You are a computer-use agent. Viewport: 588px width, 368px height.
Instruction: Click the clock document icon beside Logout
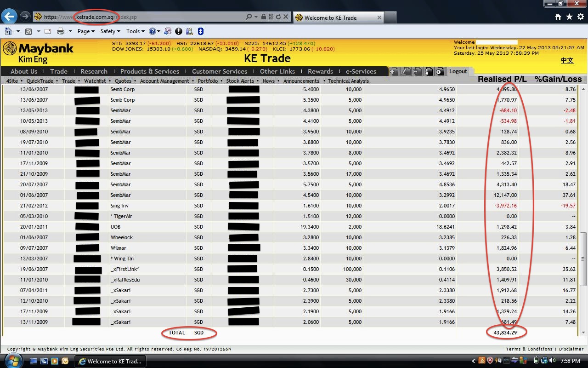[440, 71]
